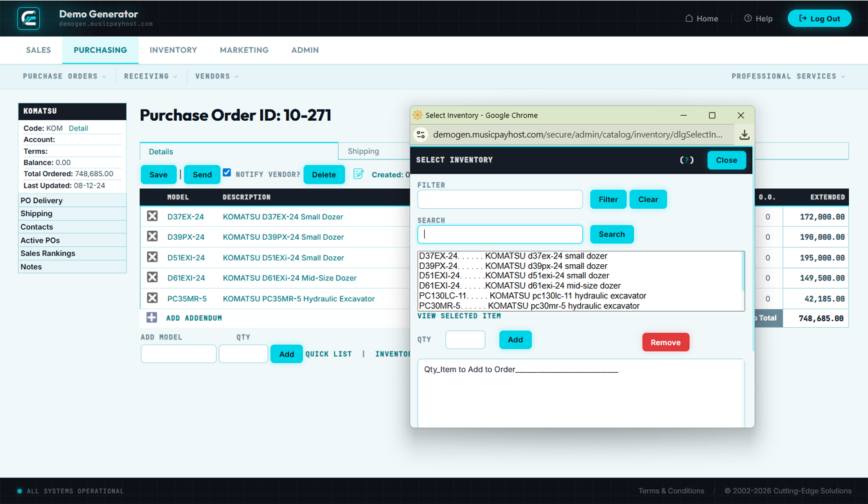Open KOMATSU D51EXi-24 Small Dozer description link

(x=283, y=258)
